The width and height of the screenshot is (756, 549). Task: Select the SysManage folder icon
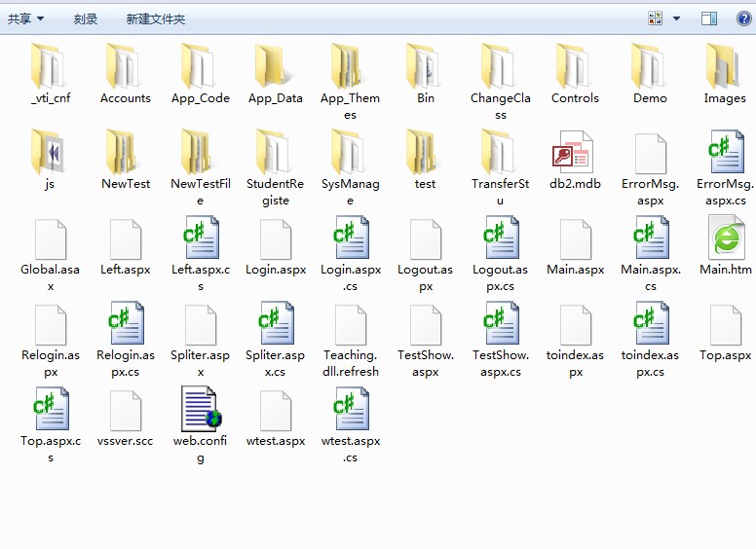pyautogui.click(x=349, y=152)
